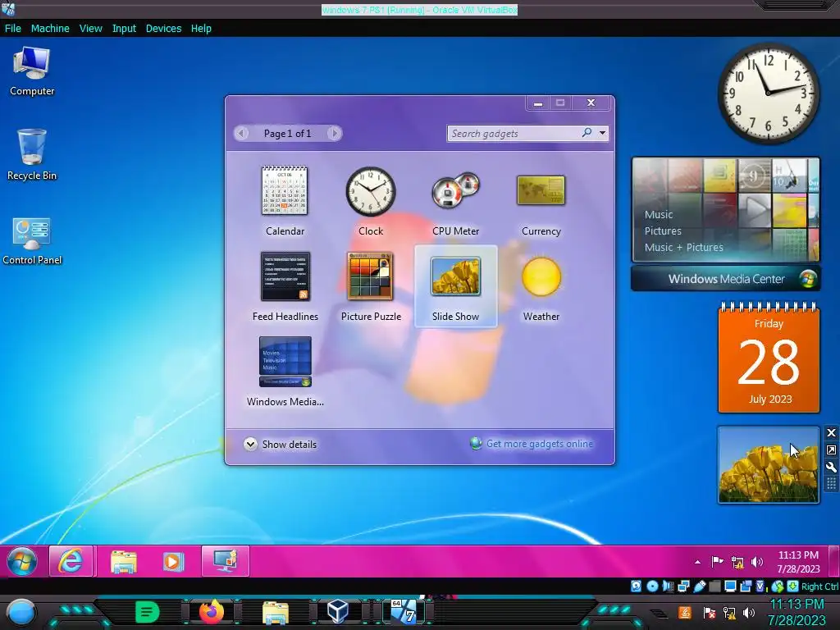Viewport: 840px width, 630px height.
Task: Click the Computer desktop icon
Action: [x=32, y=72]
